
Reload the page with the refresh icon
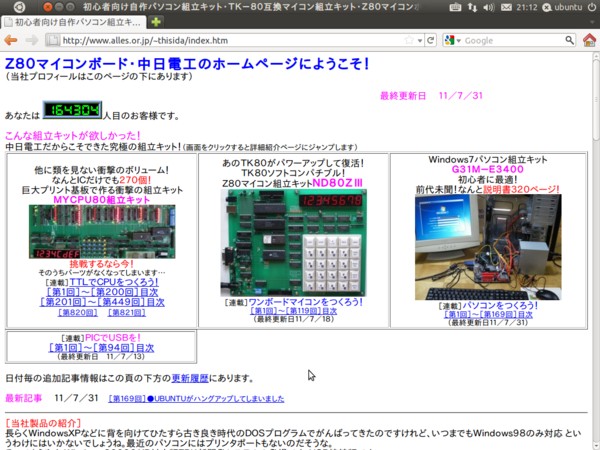(x=430, y=40)
